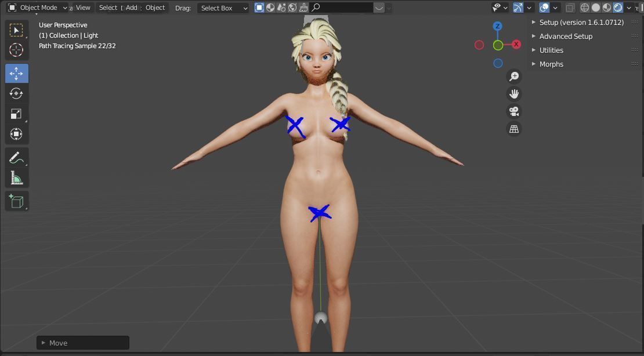
Task: Click "Path Tracing Sample 22/32" status text
Action: point(77,46)
